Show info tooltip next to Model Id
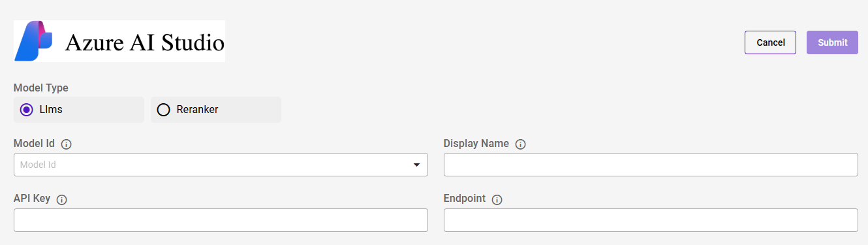The height and width of the screenshot is (245, 868). click(66, 144)
